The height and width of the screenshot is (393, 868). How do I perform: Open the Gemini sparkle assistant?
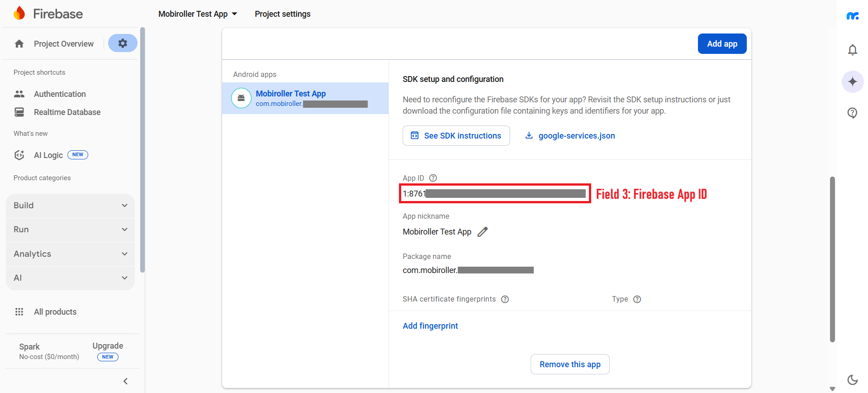tap(852, 81)
